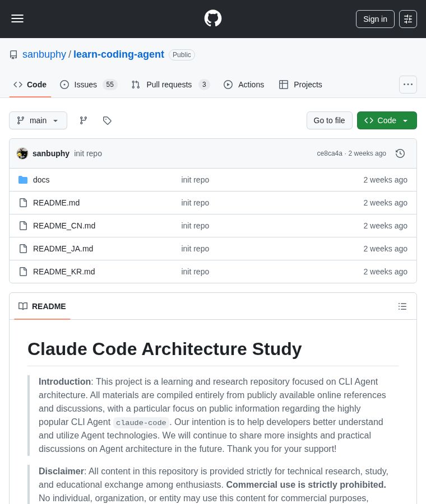Click the 2 weeks ago timestamp in docs row
Image resolution: width=426 pixels, height=504 pixels.
[x=385, y=180]
